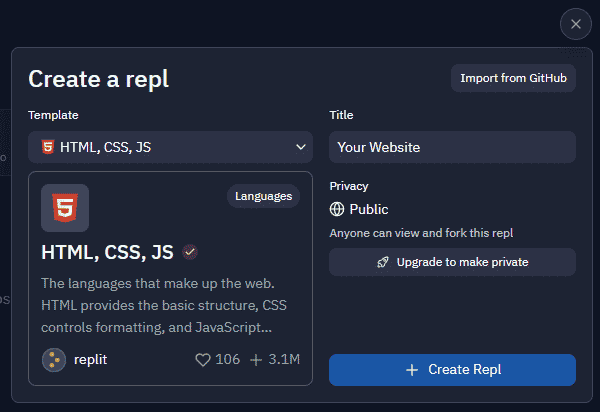Click the Template field label
This screenshot has height=412, width=600.
[53, 115]
